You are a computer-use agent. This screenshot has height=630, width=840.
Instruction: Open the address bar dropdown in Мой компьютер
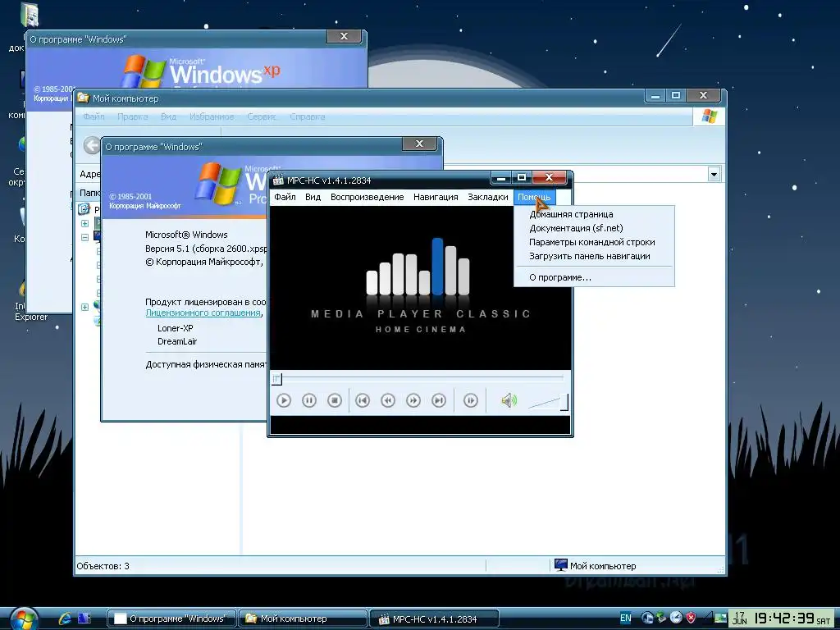click(x=714, y=174)
